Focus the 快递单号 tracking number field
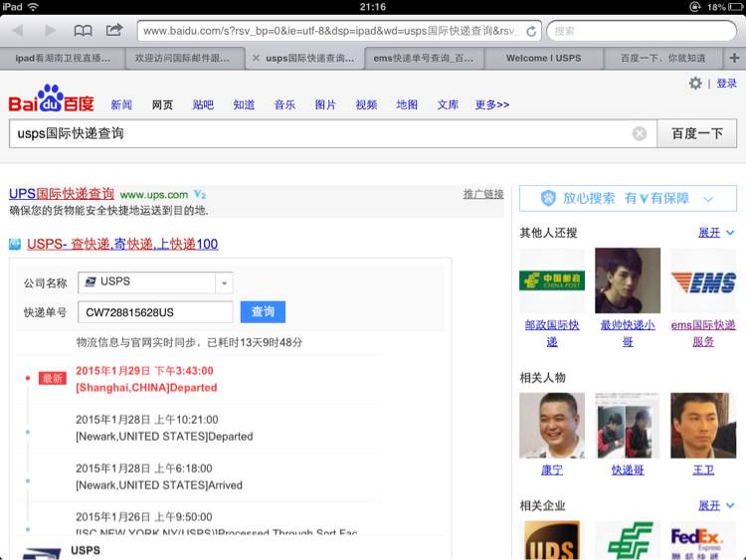 pos(155,312)
